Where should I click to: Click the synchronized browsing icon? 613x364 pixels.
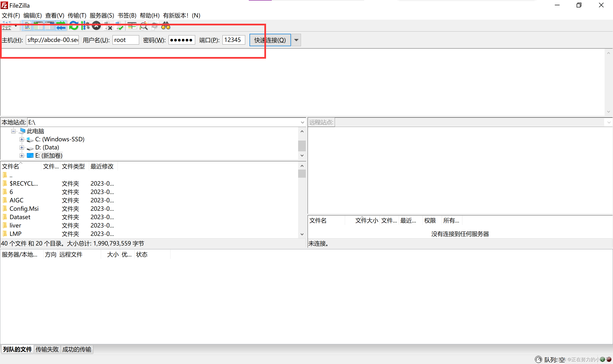coord(154,26)
